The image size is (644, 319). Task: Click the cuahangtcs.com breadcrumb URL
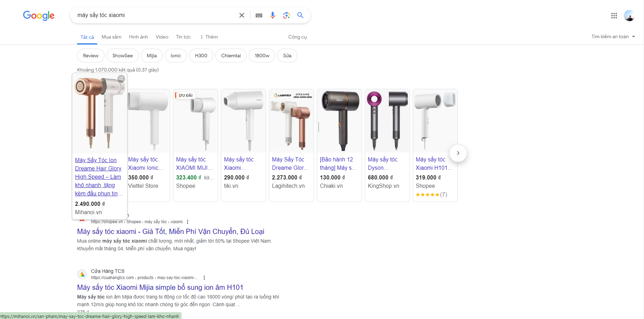point(145,278)
